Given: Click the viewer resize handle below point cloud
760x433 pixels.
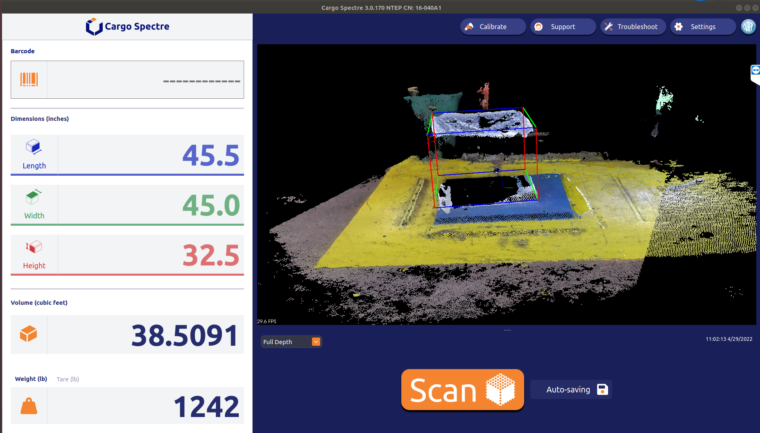Looking at the screenshot, I should 507,330.
